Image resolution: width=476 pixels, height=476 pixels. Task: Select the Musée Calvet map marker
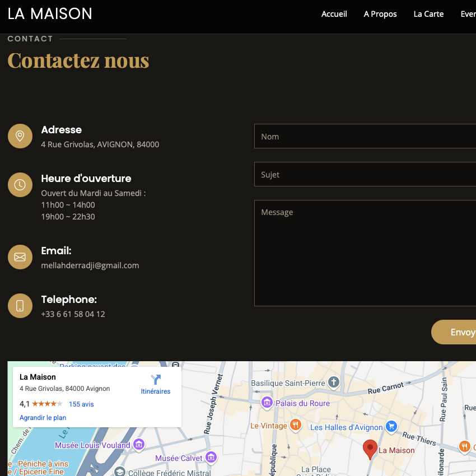click(x=211, y=458)
